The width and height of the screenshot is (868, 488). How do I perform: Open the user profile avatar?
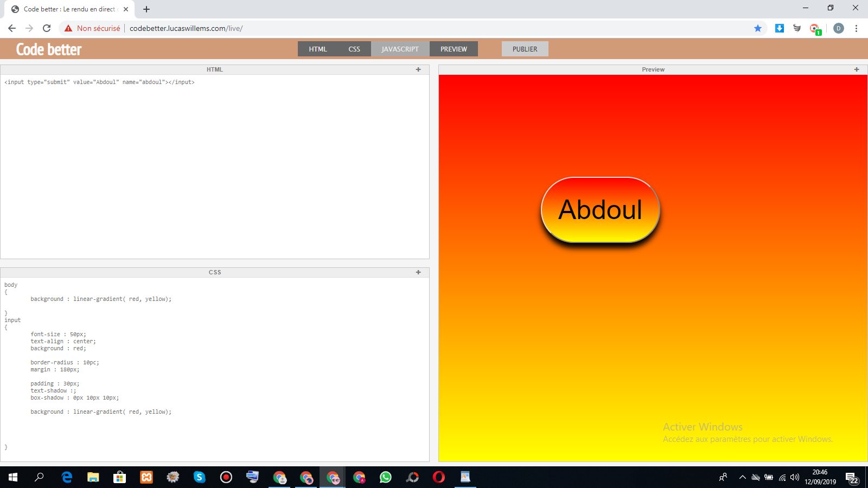click(838, 28)
